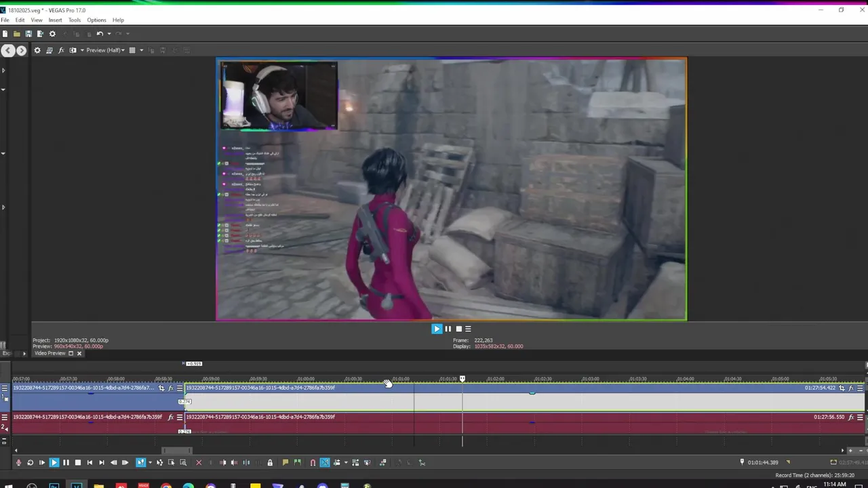Expand the split screen view dropdown arrow
The height and width of the screenshot is (488, 868).
[x=81, y=50]
